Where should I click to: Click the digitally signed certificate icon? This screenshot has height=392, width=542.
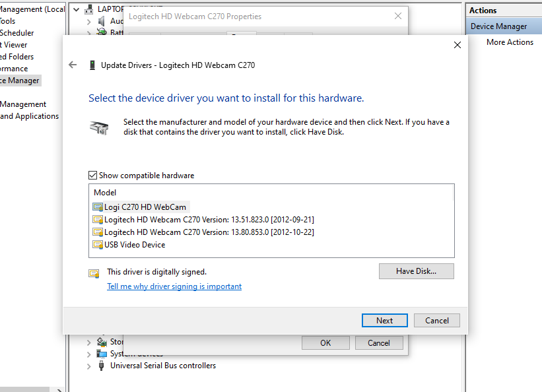point(94,274)
